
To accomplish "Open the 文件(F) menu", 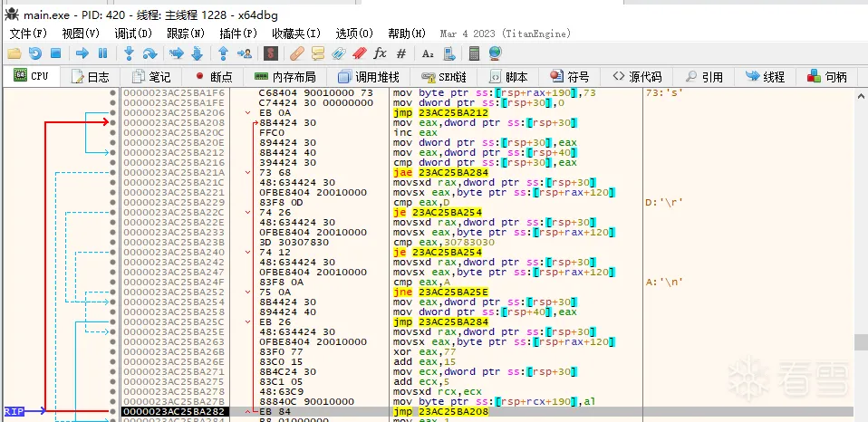I will (x=28, y=34).
